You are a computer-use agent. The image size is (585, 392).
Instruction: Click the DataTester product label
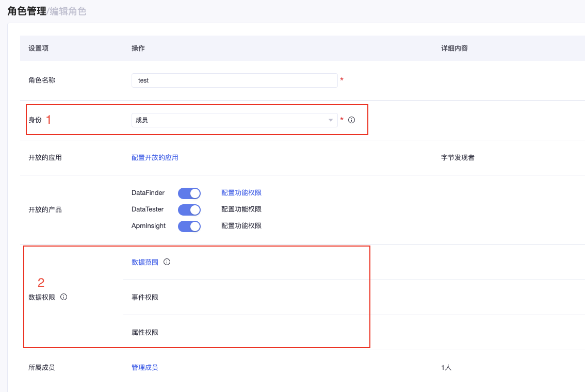coord(148,209)
